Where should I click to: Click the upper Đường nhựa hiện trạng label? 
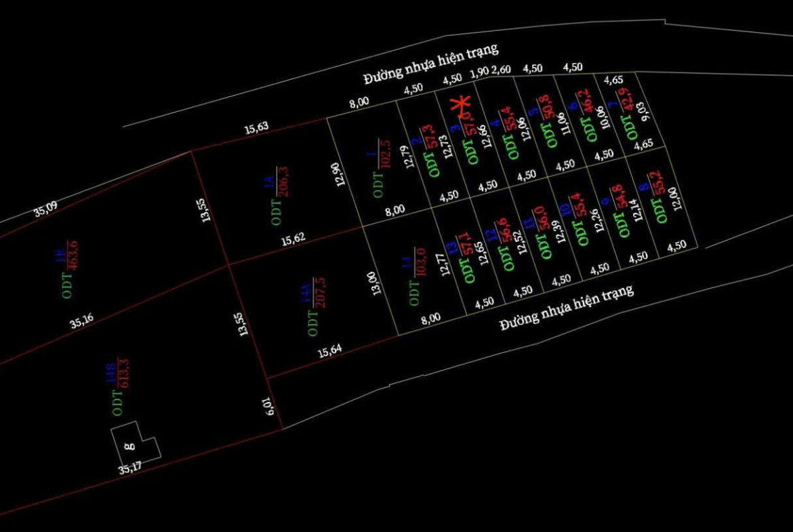point(430,64)
